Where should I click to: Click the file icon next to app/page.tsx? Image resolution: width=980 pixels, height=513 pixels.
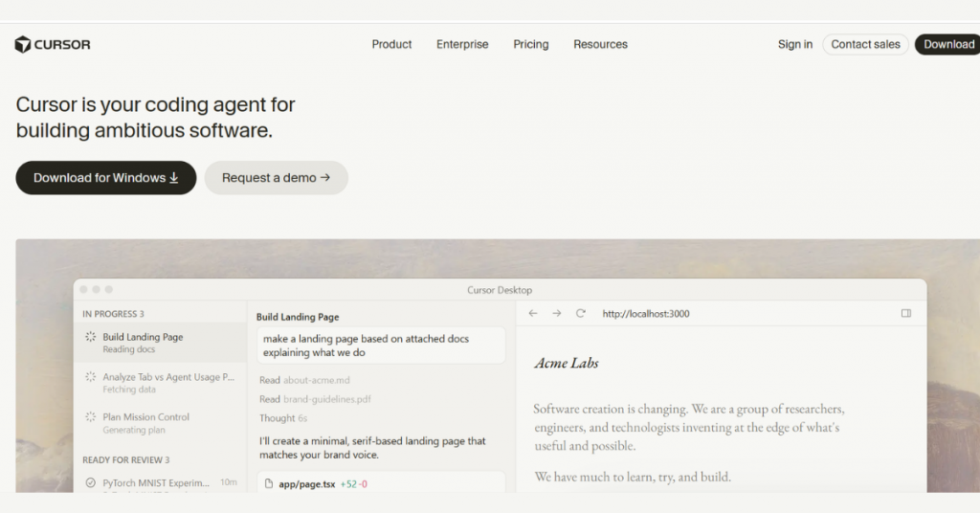pos(269,483)
